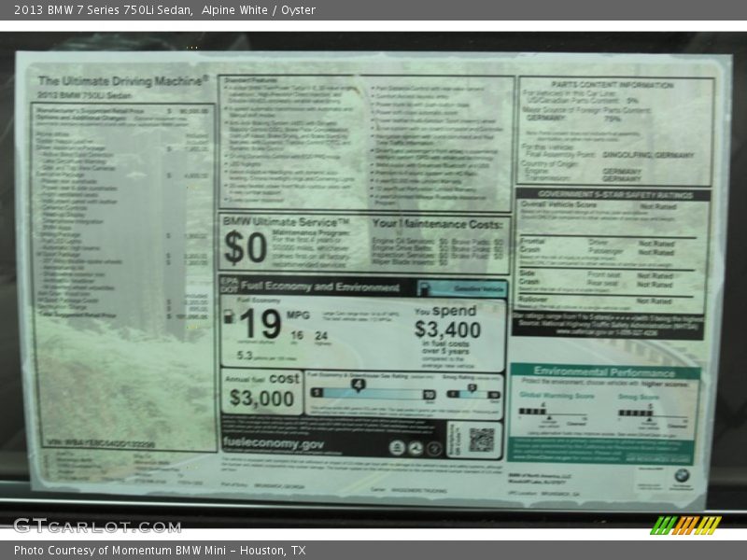Click the 'Photo Courtesy of Momentum BMW Mini' caption
The height and width of the screenshot is (560, 747).
(120, 551)
